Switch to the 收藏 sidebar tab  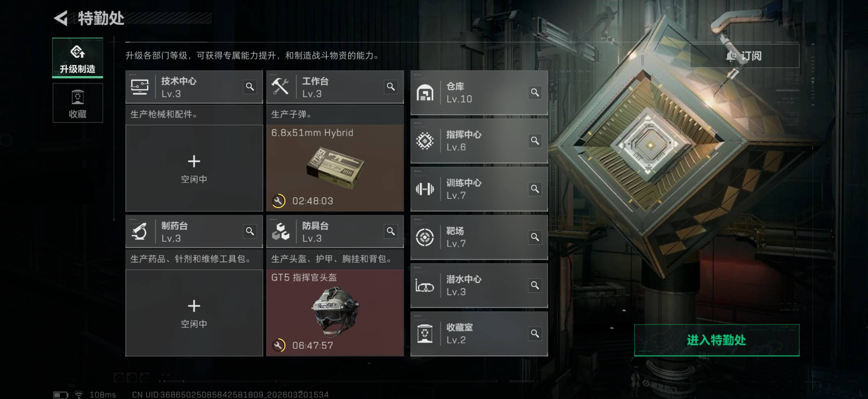tap(77, 103)
